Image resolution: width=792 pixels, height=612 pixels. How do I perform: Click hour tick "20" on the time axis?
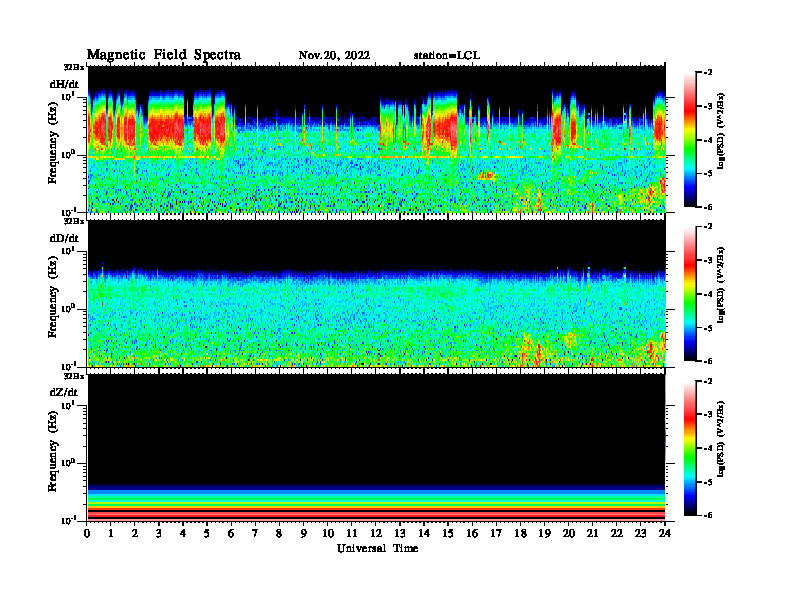tap(568, 534)
